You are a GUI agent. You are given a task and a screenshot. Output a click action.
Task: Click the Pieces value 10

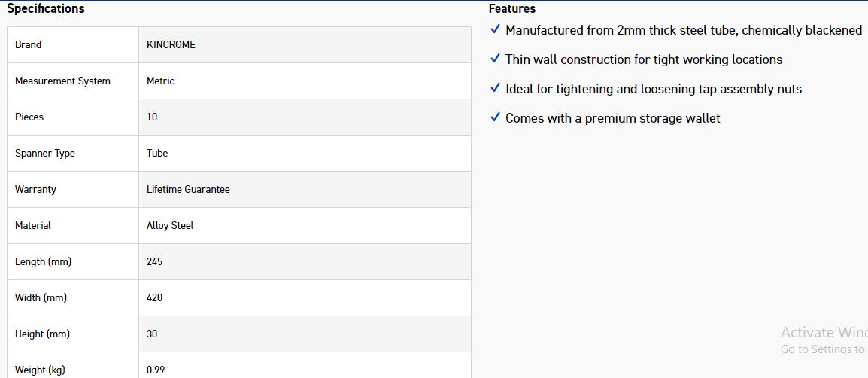point(152,117)
